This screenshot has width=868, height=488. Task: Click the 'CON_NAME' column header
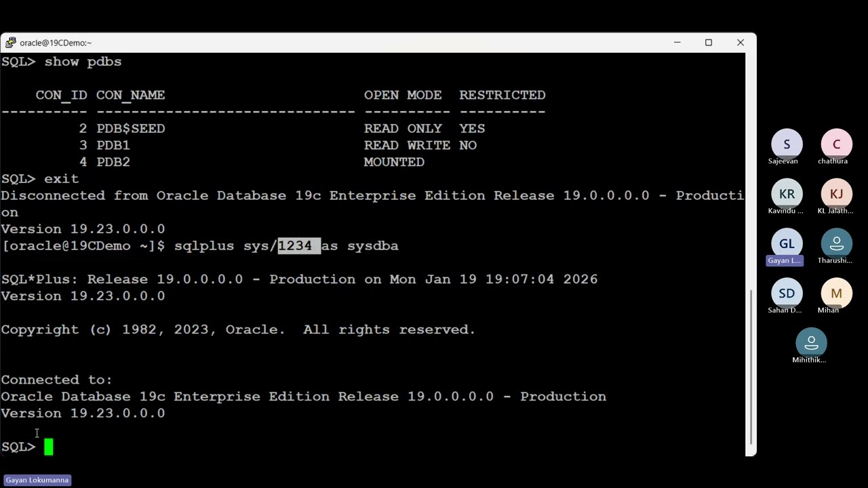coord(130,95)
